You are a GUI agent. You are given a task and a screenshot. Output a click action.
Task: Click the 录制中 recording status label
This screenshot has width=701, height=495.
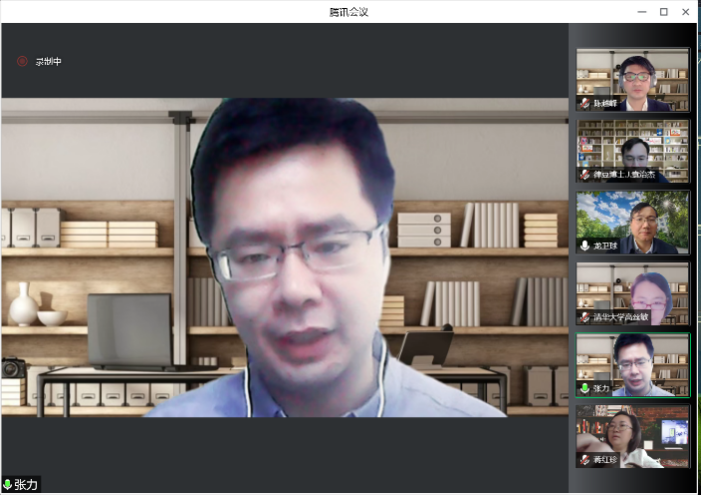click(x=49, y=62)
